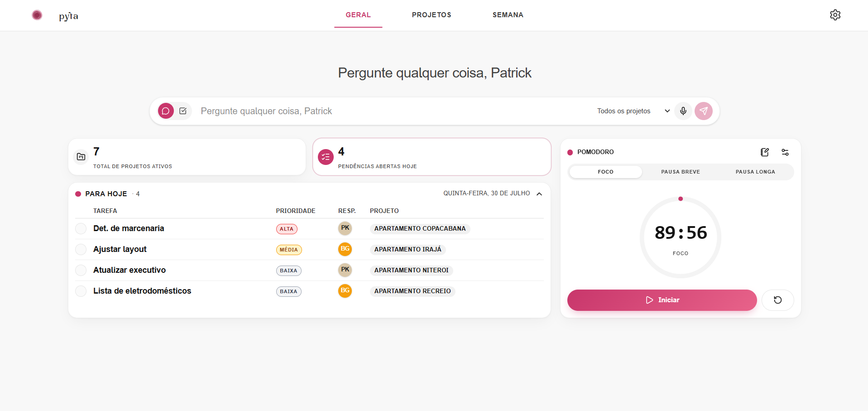Open the Apartamento Irajá project tag

(408, 249)
